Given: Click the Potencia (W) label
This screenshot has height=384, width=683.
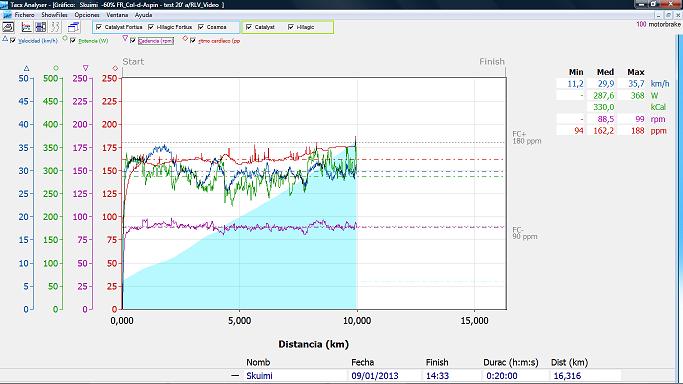Looking at the screenshot, I should click(93, 41).
